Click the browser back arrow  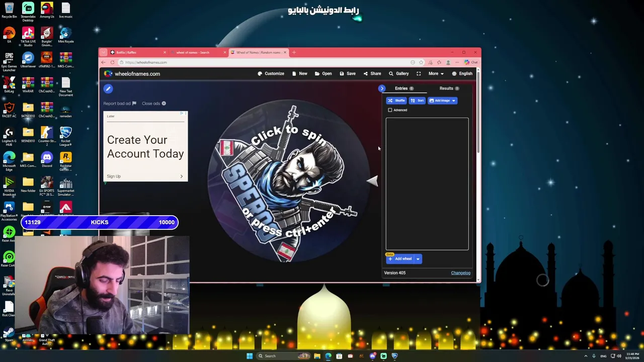(x=104, y=62)
